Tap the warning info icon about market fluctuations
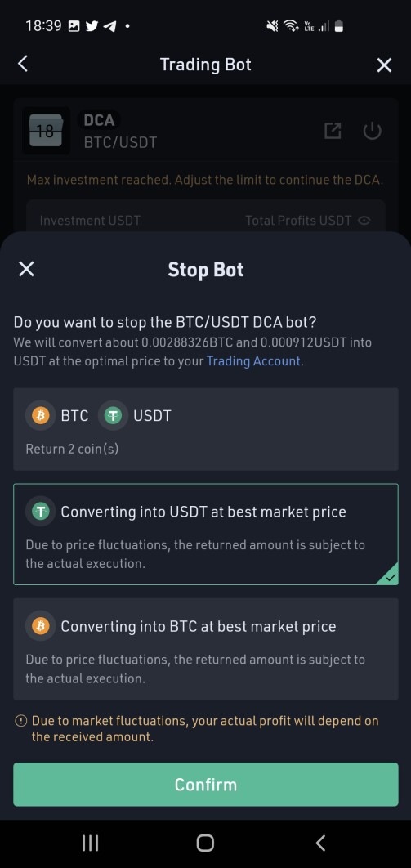This screenshot has width=411, height=868. coord(20,721)
